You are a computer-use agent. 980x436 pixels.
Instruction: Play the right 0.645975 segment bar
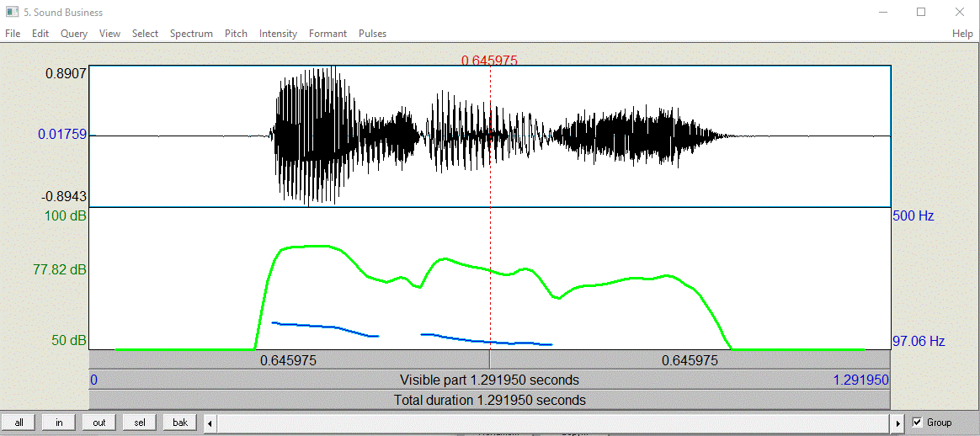click(690, 360)
